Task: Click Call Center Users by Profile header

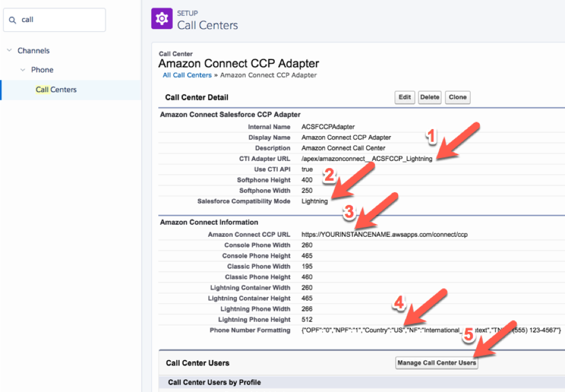Action: (214, 382)
